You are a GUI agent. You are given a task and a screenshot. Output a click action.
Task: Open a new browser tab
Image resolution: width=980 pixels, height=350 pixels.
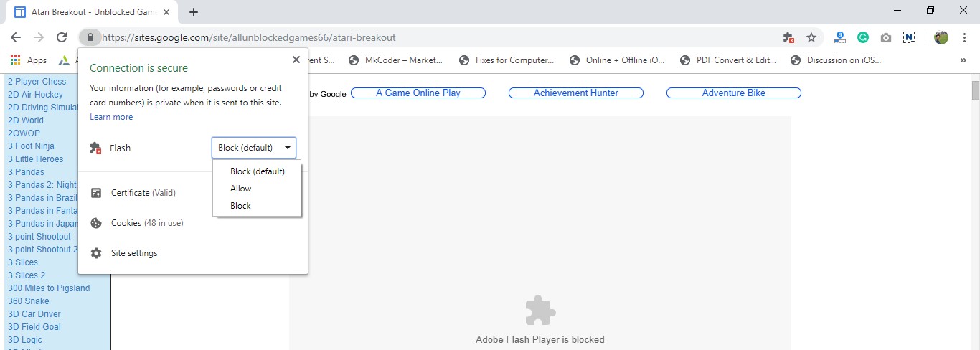coord(194,12)
